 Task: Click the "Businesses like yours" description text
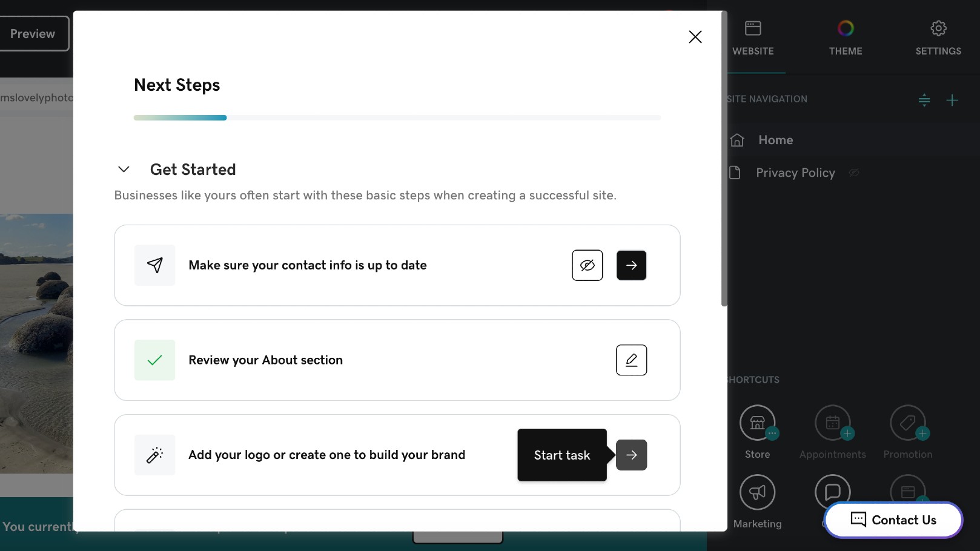tap(365, 196)
